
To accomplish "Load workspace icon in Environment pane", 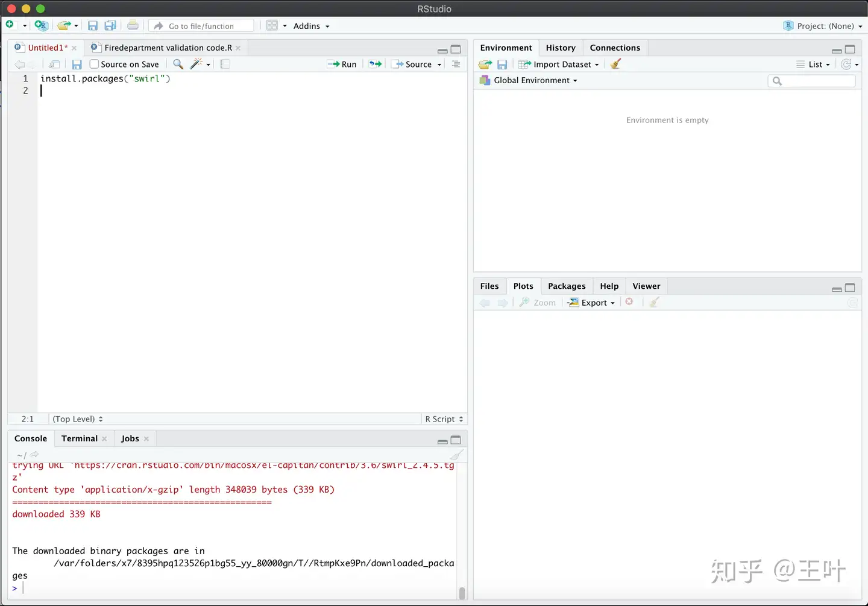I will click(x=485, y=65).
